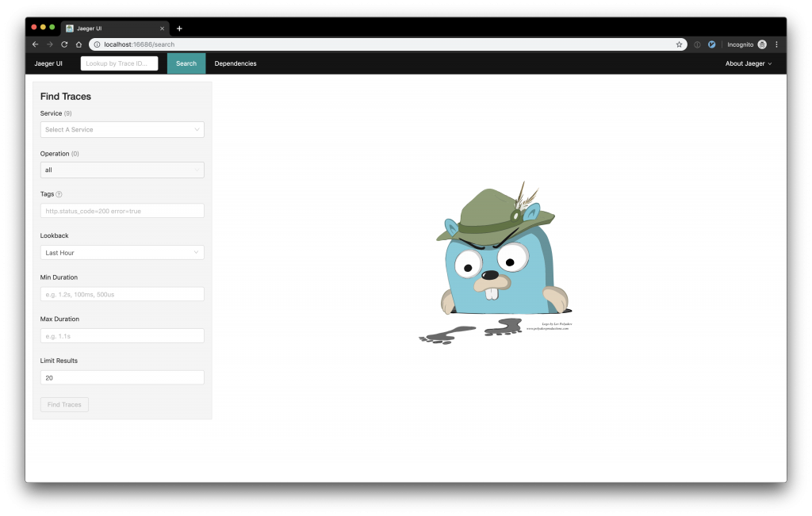Reload the current page
Screen dimensions: 812x516
[64, 44]
